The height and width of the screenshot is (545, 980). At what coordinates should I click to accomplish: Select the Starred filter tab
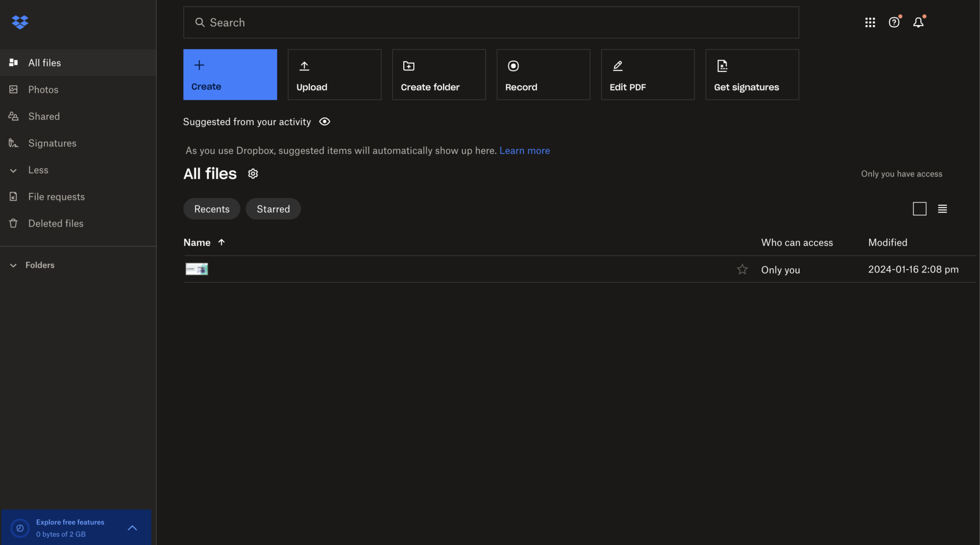(273, 209)
